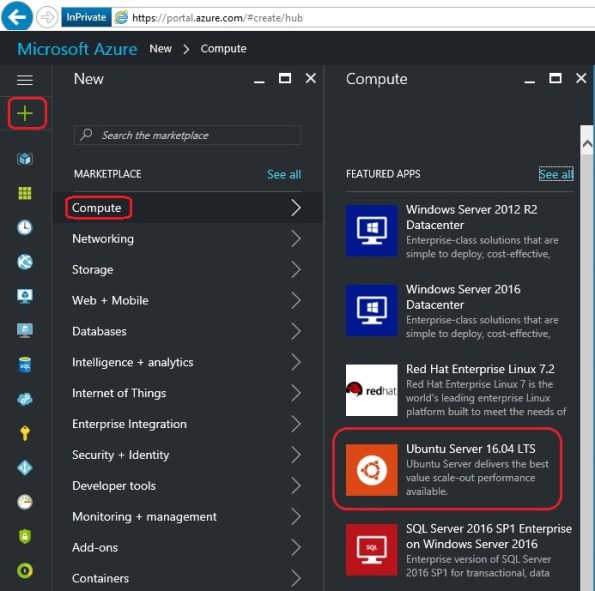Click scroll up arrow in Compute blade
595x591 pixels.
587,144
